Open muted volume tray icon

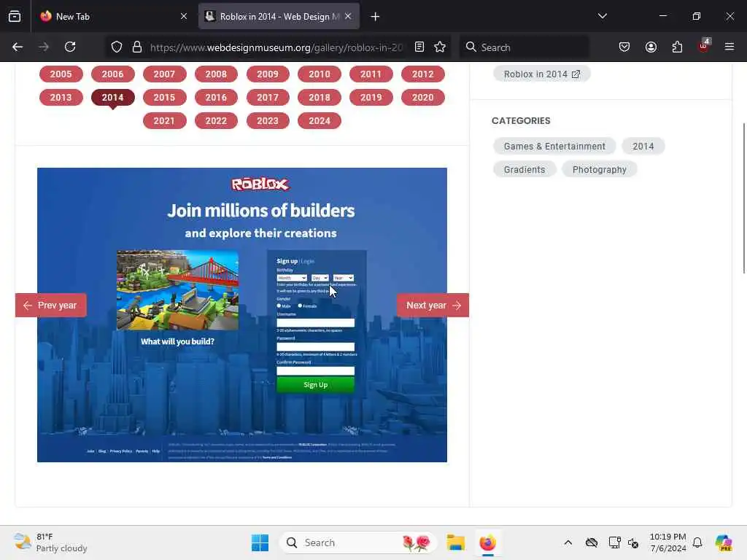pos(634,542)
